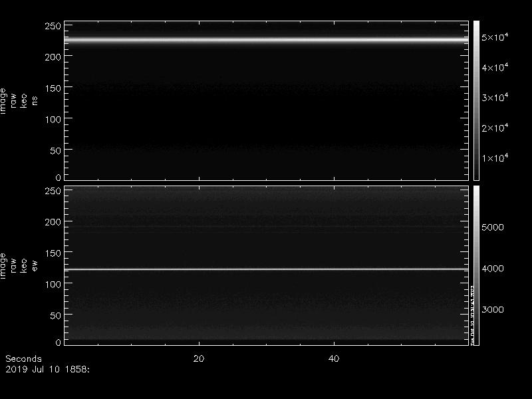Viewport: 532px width, 399px height.
Task: Click the bright line in the EW keogram
Action: pos(267,269)
